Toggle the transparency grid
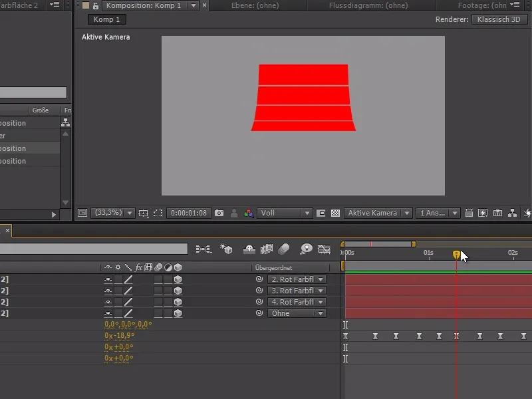Image resolution: width=532 pixels, height=399 pixels. pyautogui.click(x=336, y=213)
